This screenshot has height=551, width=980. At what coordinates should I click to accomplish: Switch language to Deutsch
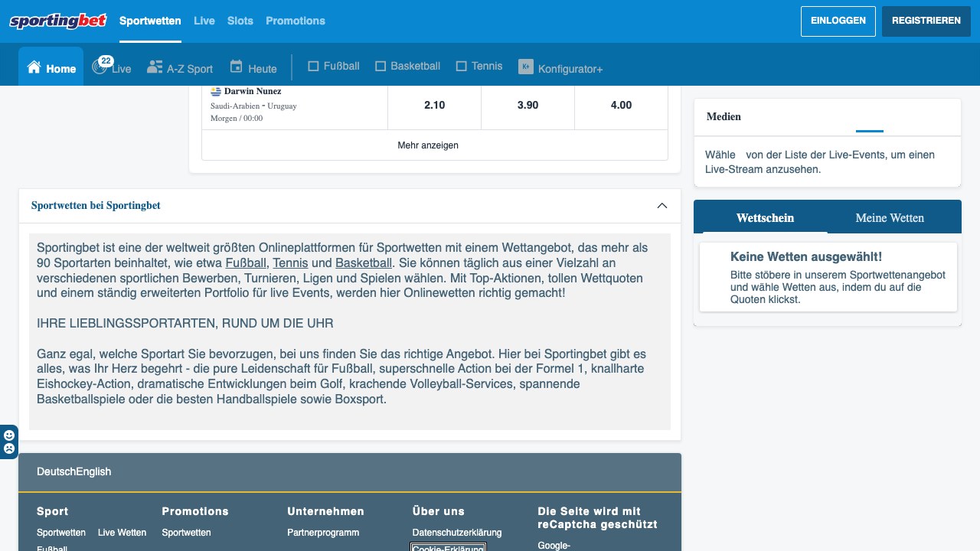[56, 471]
